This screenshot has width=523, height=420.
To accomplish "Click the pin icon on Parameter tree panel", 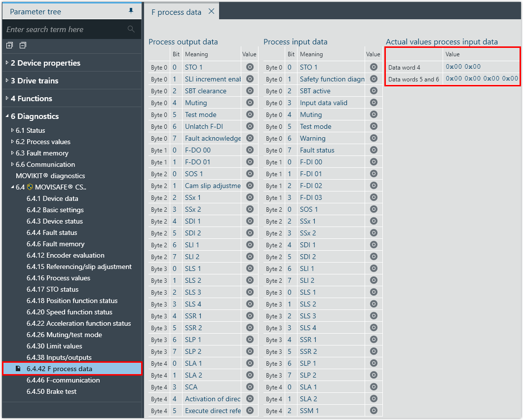I will [131, 11].
